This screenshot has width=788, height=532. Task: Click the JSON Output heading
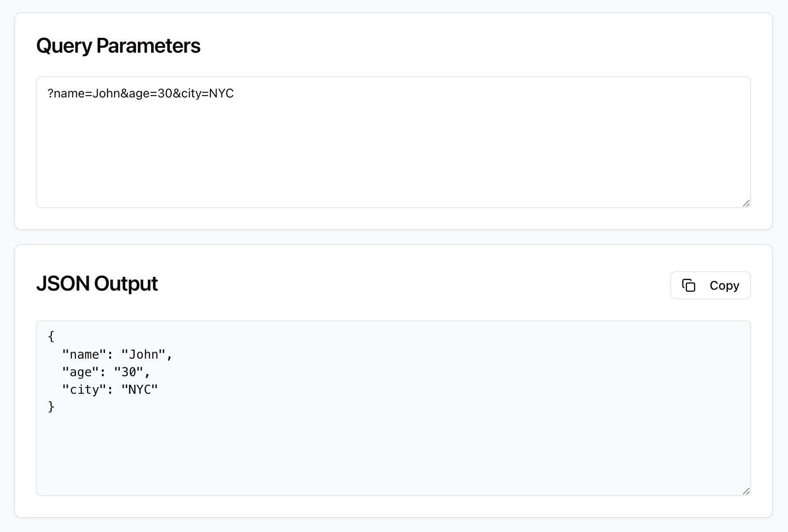[x=98, y=284]
